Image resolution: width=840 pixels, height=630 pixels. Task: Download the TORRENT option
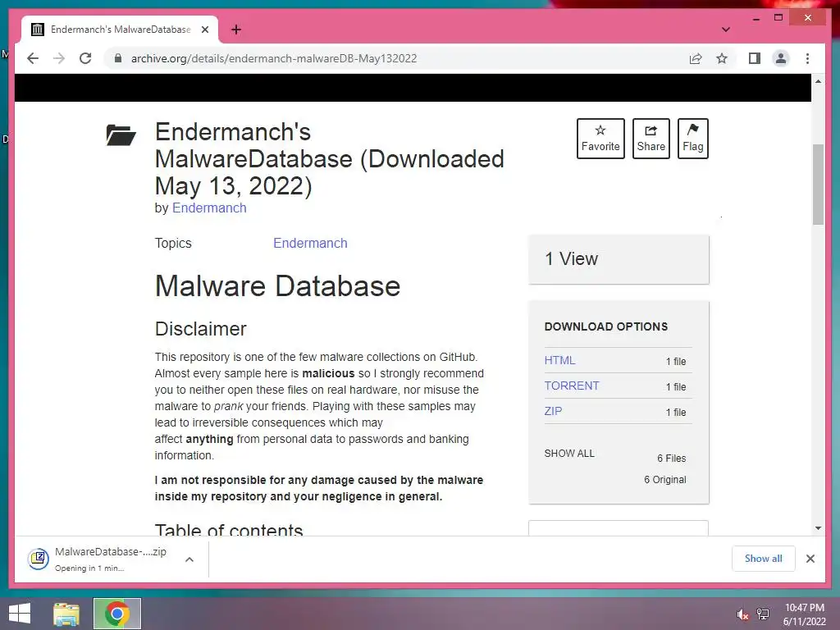point(572,386)
